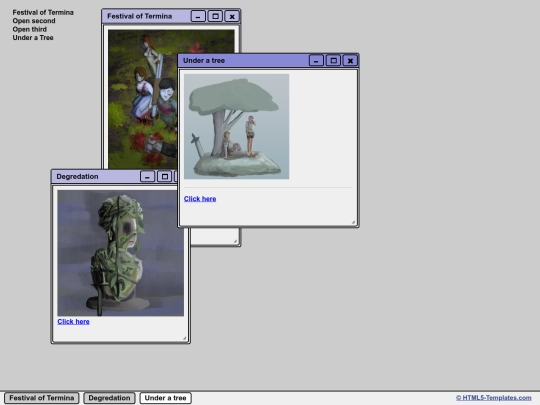Screen dimensions: 540x405
Task: Close the Festival of Termina window
Action: [x=232, y=16]
